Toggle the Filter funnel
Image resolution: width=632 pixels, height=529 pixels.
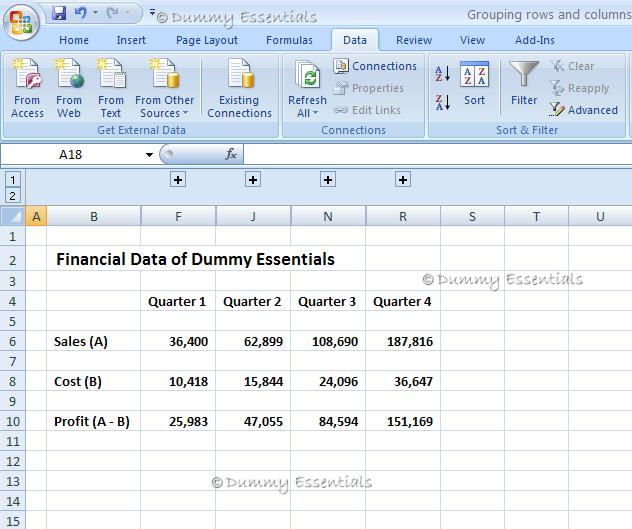click(524, 83)
